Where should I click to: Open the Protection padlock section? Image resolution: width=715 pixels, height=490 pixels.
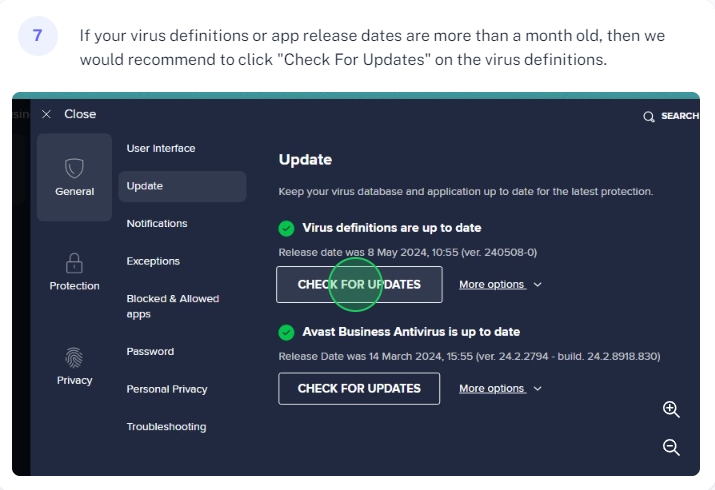74,272
